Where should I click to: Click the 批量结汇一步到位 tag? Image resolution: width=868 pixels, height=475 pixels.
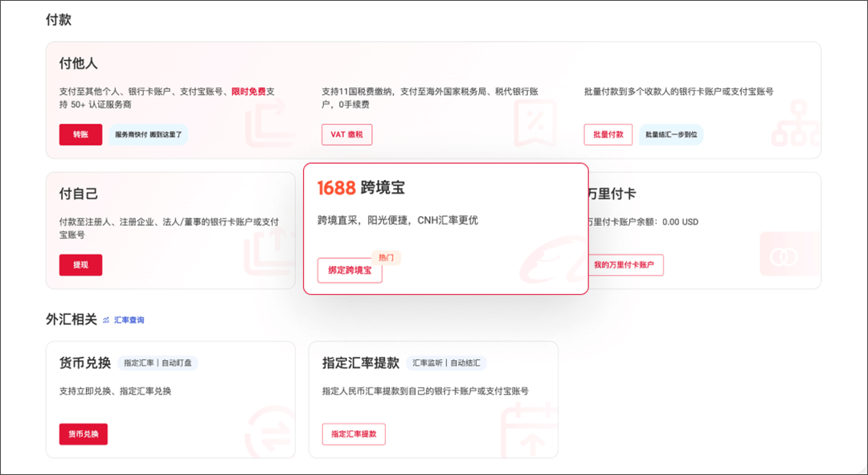(x=671, y=134)
